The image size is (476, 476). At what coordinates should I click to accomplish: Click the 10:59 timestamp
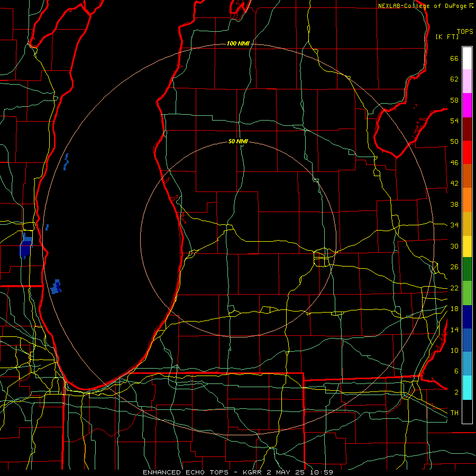[x=322, y=472]
